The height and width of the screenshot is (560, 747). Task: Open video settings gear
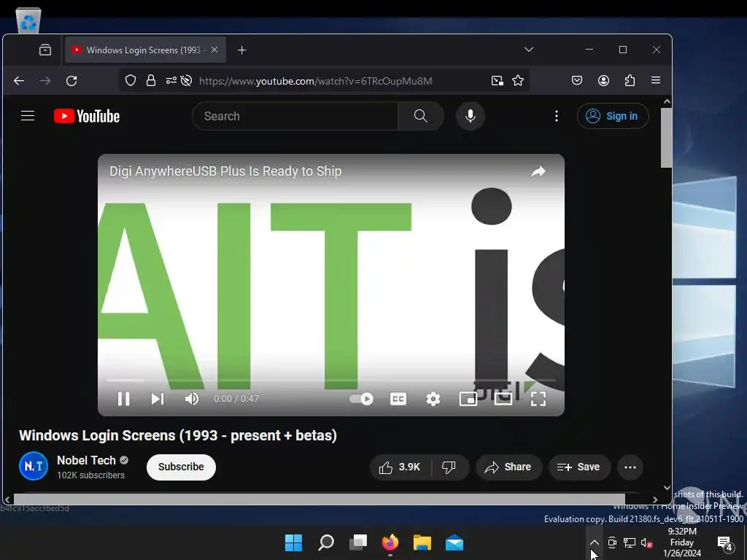pyautogui.click(x=433, y=399)
